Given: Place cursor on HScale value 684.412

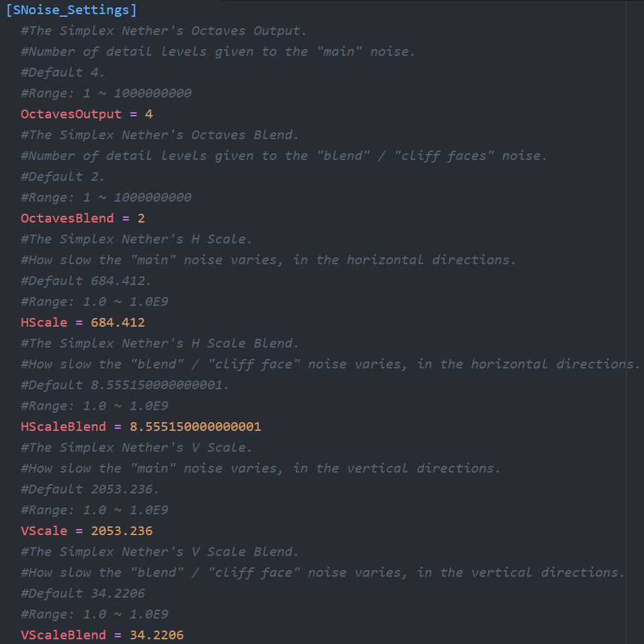Looking at the screenshot, I should pos(118,323).
